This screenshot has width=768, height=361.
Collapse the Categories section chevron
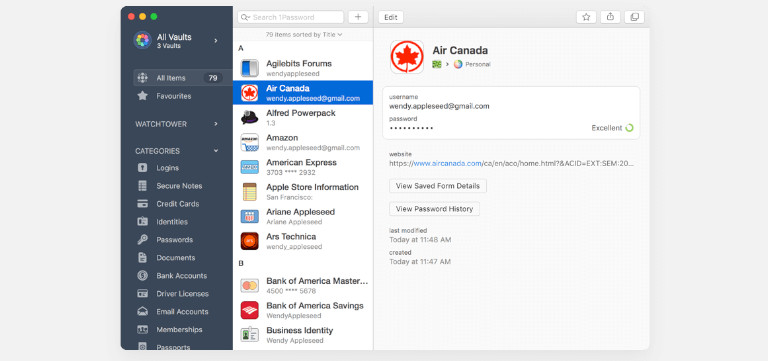tap(216, 151)
